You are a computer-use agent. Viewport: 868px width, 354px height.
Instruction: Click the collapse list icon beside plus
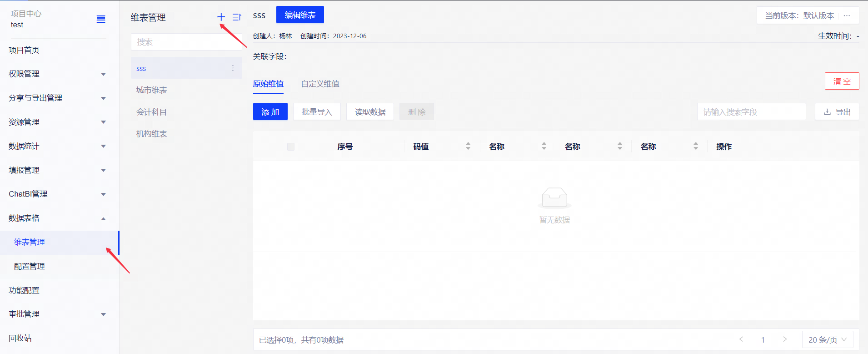click(x=236, y=17)
